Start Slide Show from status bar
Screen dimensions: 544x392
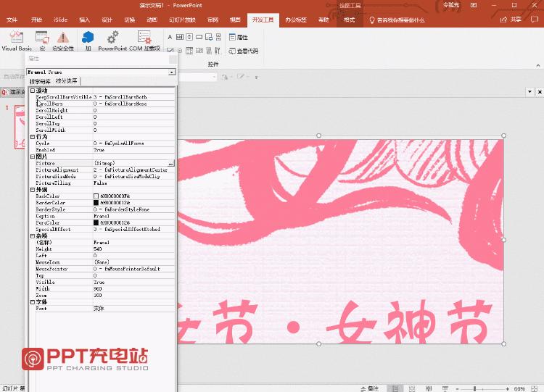(445, 389)
